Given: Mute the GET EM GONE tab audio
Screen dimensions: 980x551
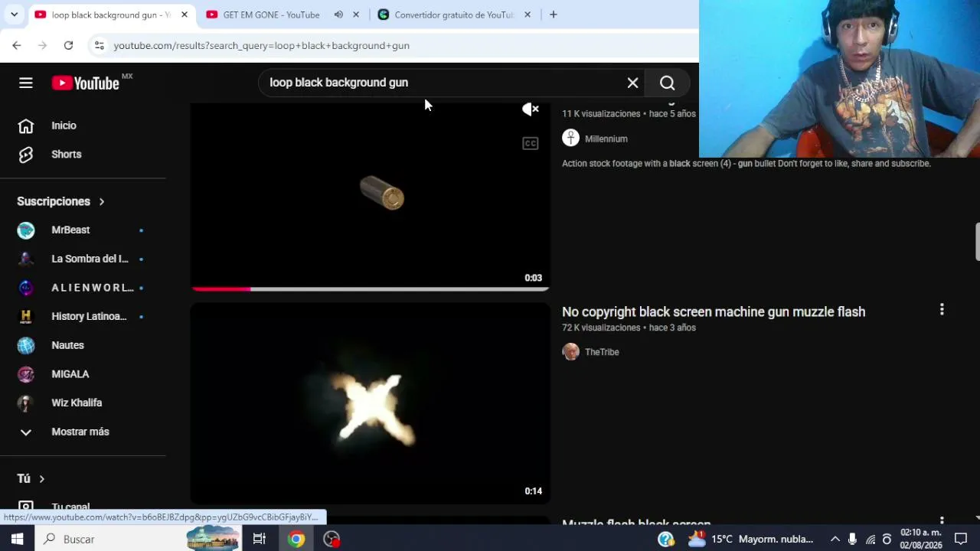Looking at the screenshot, I should point(338,15).
